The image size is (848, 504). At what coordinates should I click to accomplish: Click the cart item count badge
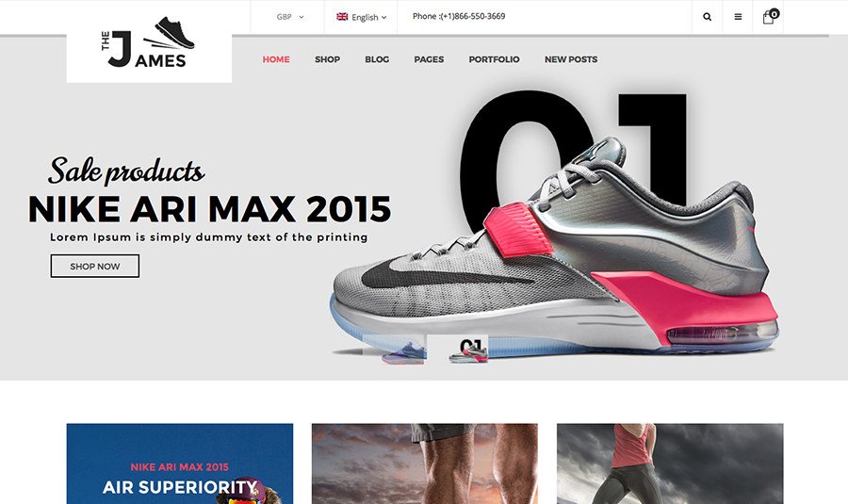775,13
